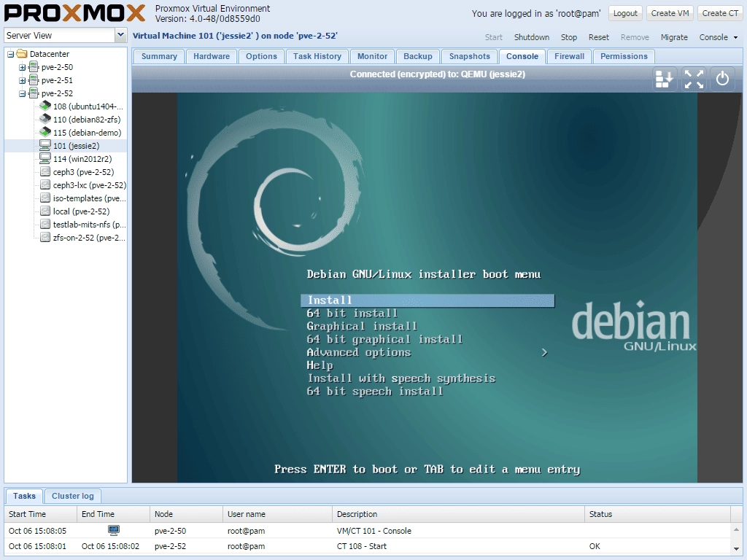Viewport: 747px width, 560px height.
Task: Open noVNC extra keys/control icon
Action: pos(664,79)
